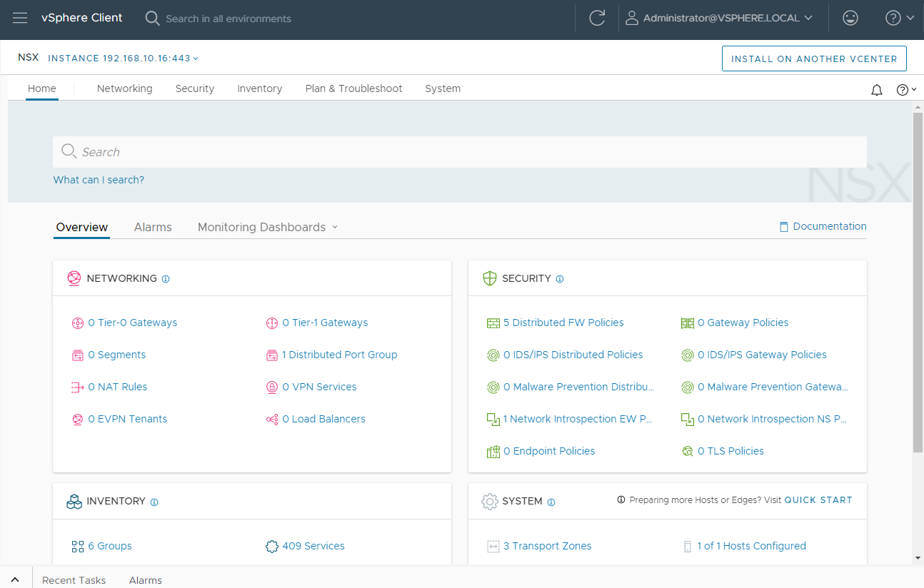Screen dimensions: 924x588
Task: Click the Documentation book icon
Action: click(784, 227)
